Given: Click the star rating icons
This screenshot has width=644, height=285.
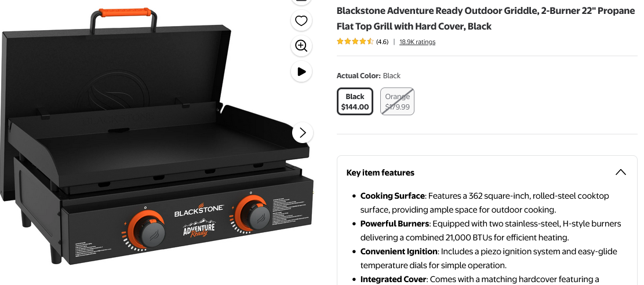Looking at the screenshot, I should tap(355, 42).
